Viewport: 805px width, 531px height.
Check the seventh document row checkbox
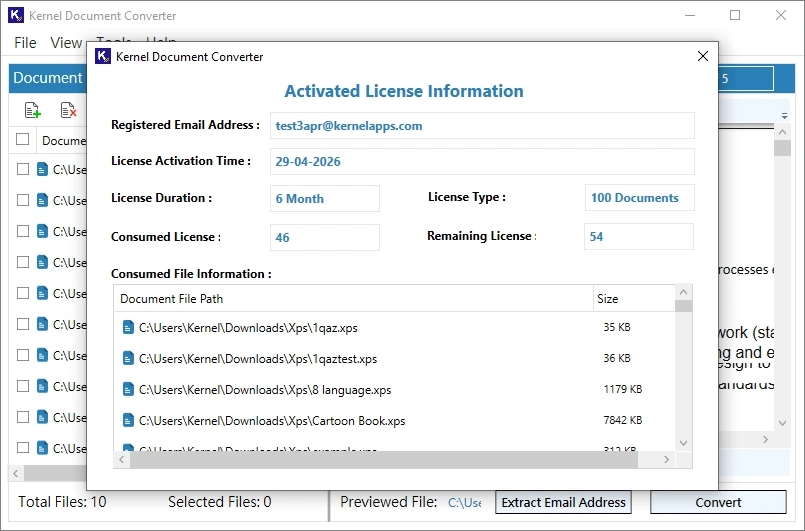[x=23, y=355]
